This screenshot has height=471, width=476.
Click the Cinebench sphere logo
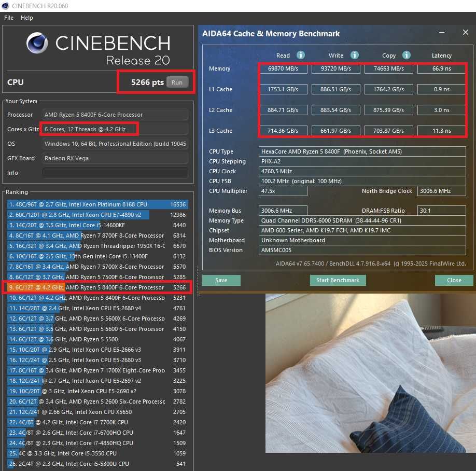37,43
